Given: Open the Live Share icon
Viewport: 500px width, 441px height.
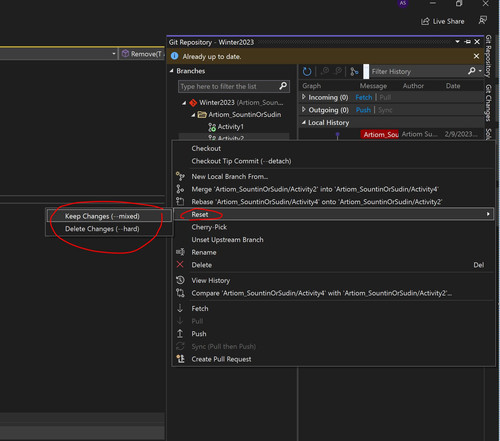Looking at the screenshot, I should (x=425, y=21).
